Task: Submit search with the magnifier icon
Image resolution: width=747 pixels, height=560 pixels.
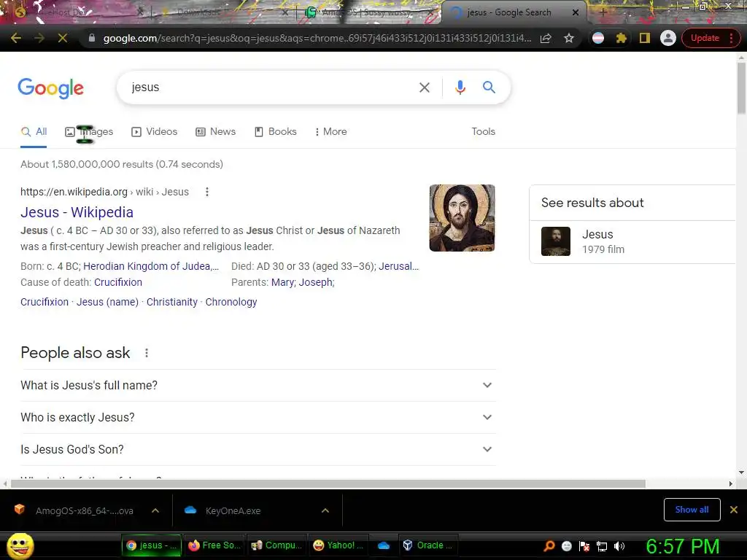Action: pyautogui.click(x=489, y=87)
